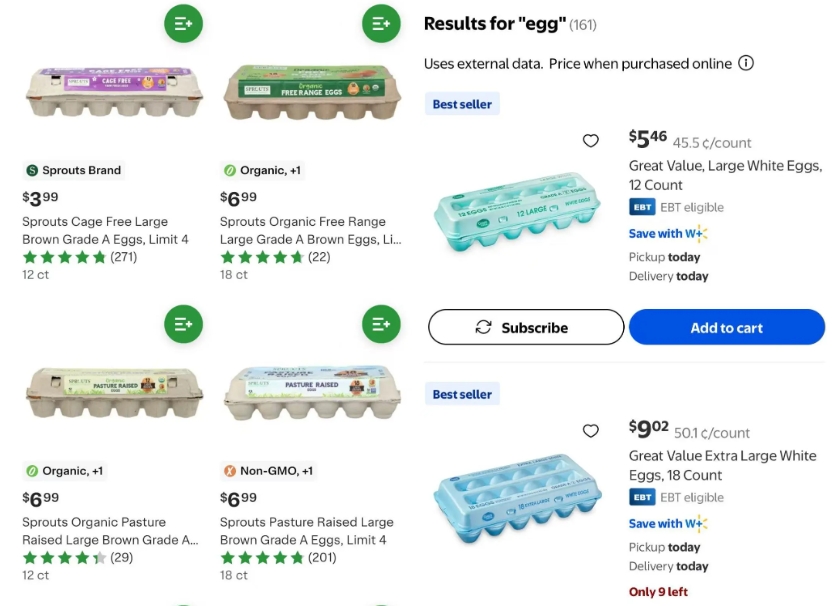The image size is (834, 606).
Task: Open Great Value Large White Eggs title
Action: pyautogui.click(x=725, y=175)
